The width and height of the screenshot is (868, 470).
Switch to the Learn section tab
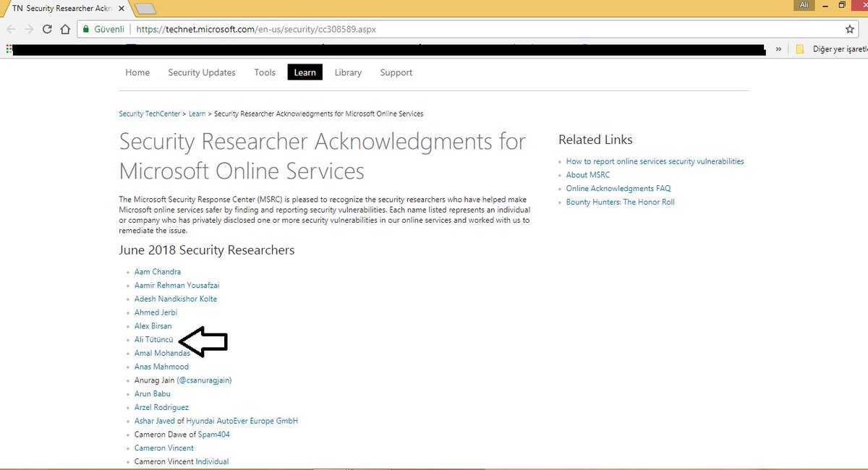coord(305,72)
